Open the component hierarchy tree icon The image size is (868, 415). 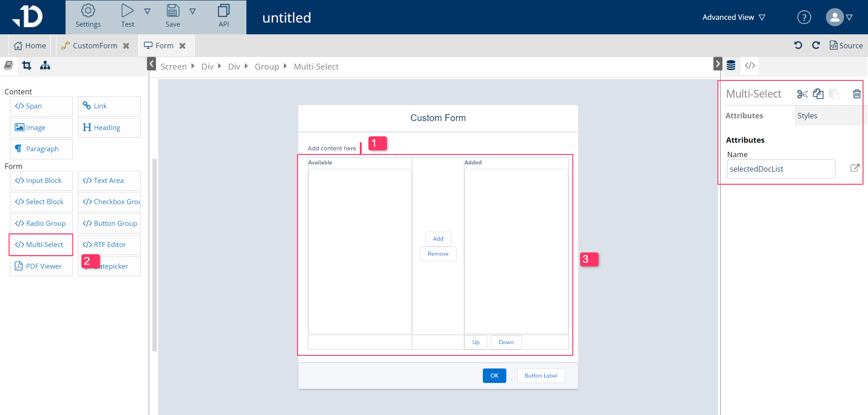coord(45,65)
